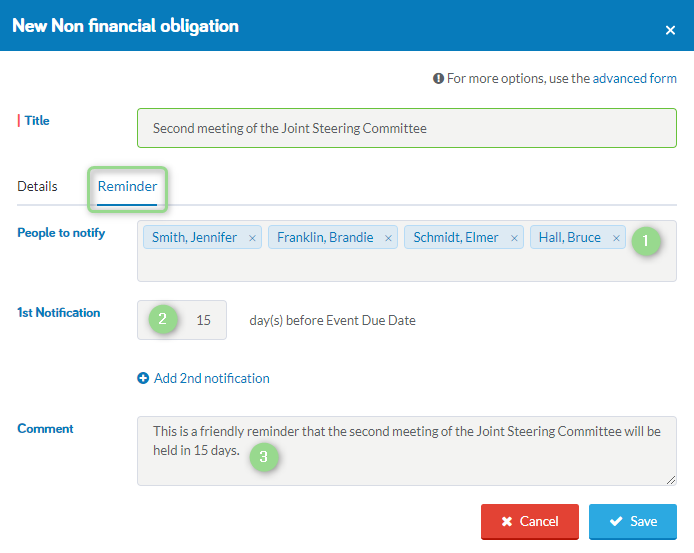Click the Schmidt, Elmer tag
Screen dimensions: 694x553
coord(464,237)
